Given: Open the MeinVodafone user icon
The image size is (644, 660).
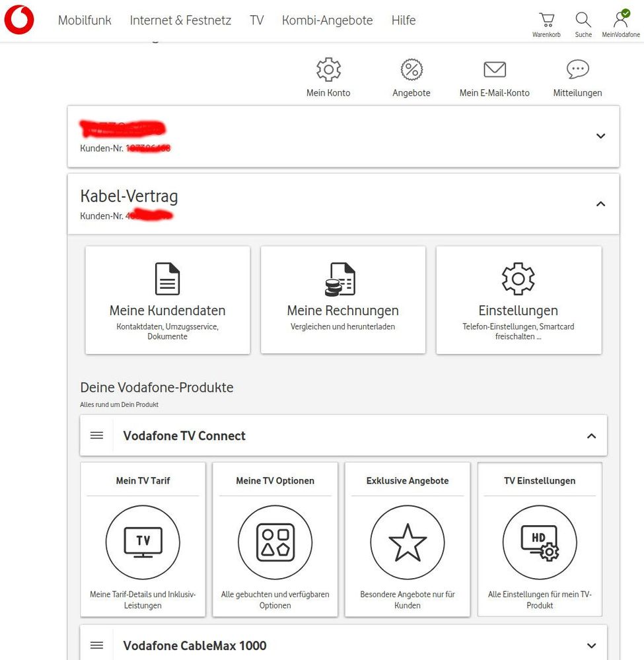Looking at the screenshot, I should tap(621, 18).
